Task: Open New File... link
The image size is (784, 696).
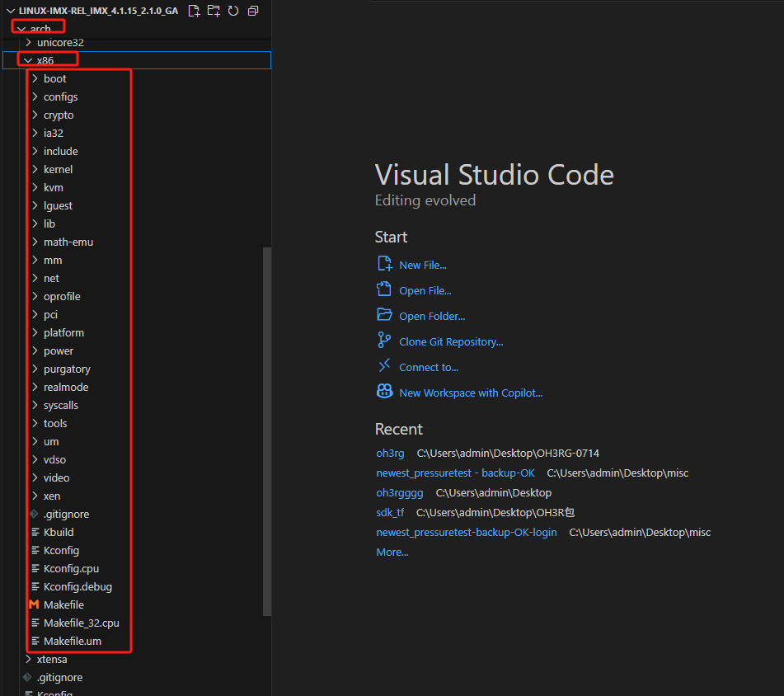Action: coord(422,265)
